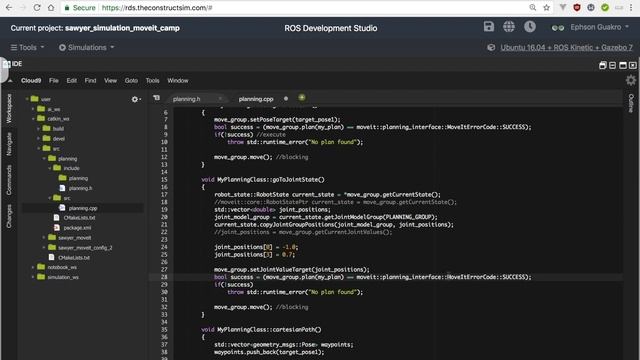Expand the sawyer_moveit folder arrow

44,238
